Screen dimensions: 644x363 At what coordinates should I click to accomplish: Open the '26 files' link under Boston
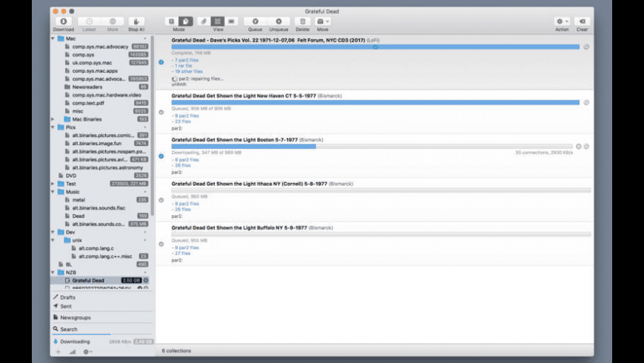point(181,166)
